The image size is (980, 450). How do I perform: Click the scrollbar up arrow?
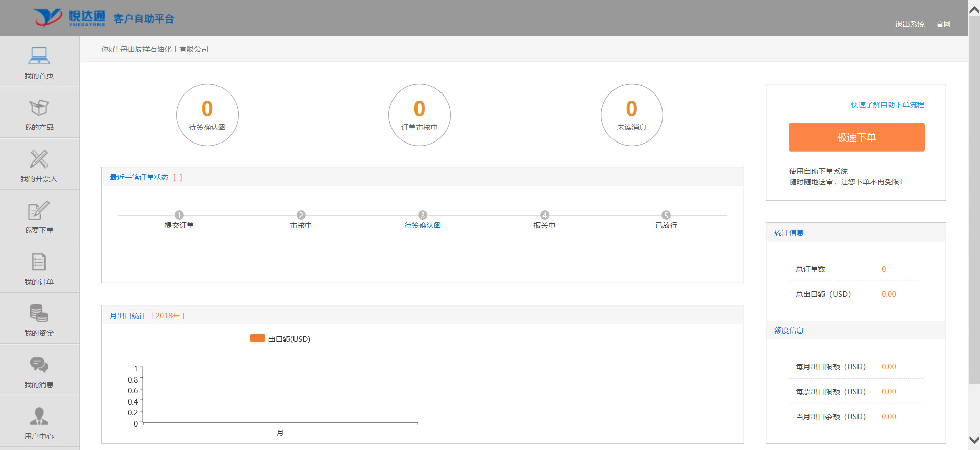pos(974,10)
